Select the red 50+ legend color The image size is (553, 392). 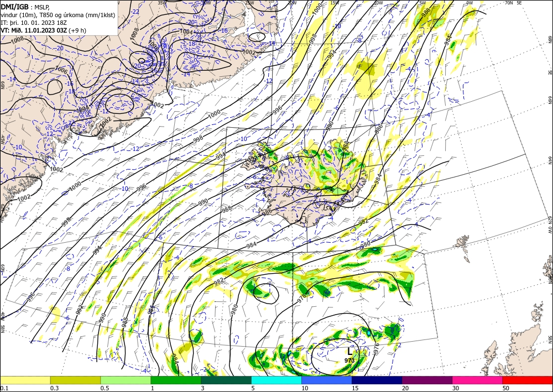coord(528,380)
